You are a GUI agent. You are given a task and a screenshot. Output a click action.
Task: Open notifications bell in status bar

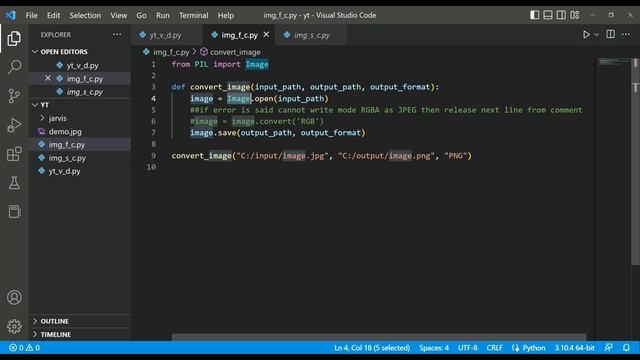pos(626,348)
